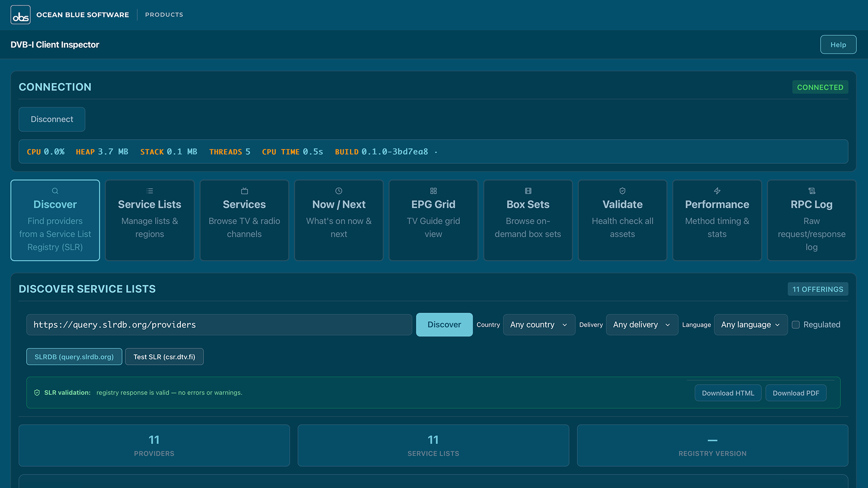This screenshot has width=868, height=488.
Task: Click the OBS logo icon
Action: (20, 15)
